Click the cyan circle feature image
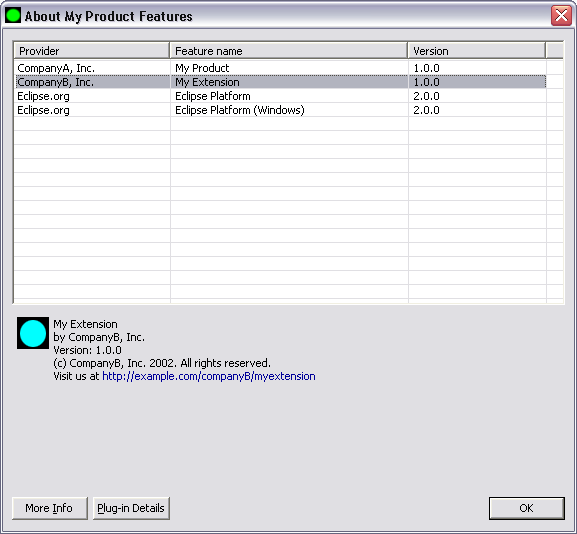 point(33,333)
